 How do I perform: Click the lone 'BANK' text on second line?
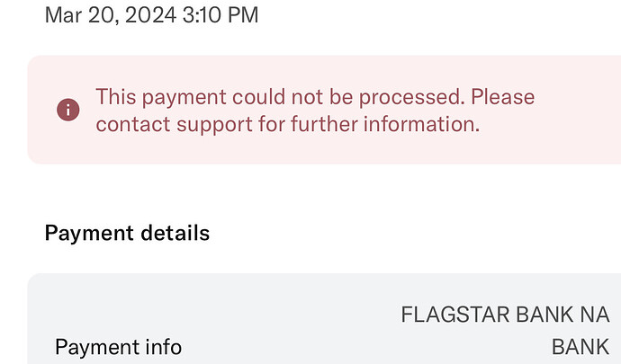580,348
